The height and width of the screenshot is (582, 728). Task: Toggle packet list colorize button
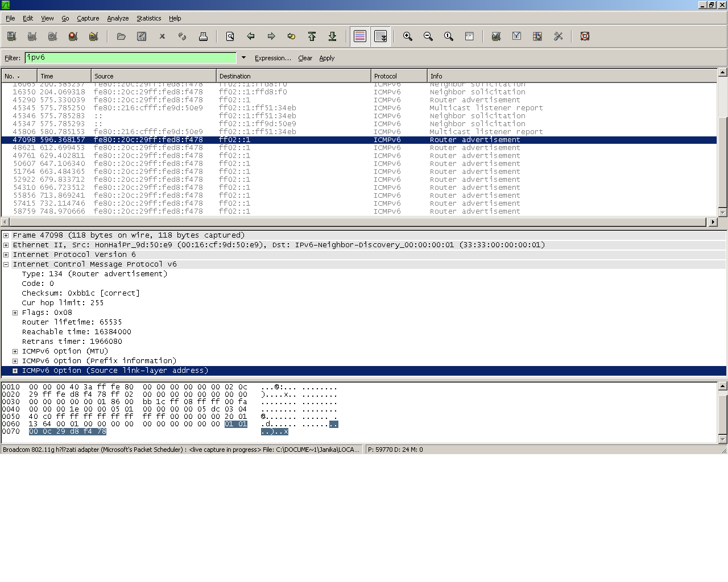tap(360, 36)
